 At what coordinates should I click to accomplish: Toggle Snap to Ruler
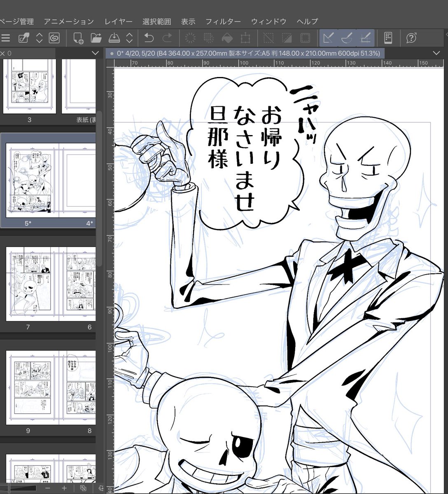tap(329, 38)
